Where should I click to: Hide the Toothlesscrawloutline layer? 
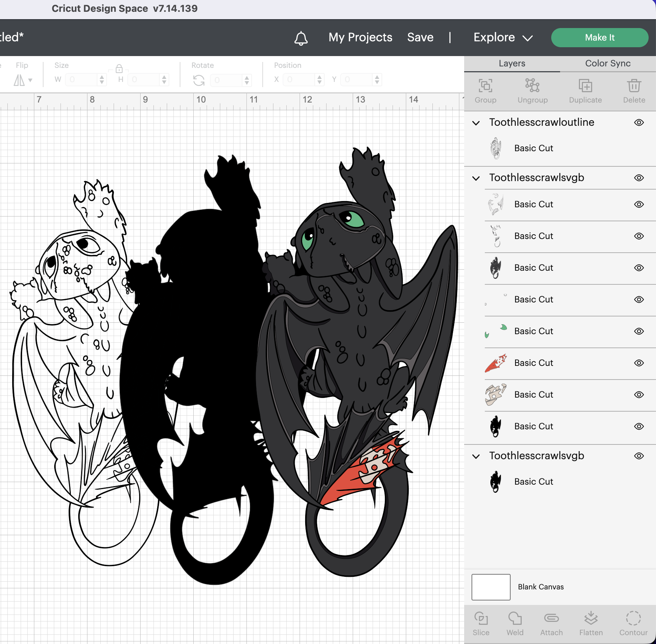(x=639, y=122)
